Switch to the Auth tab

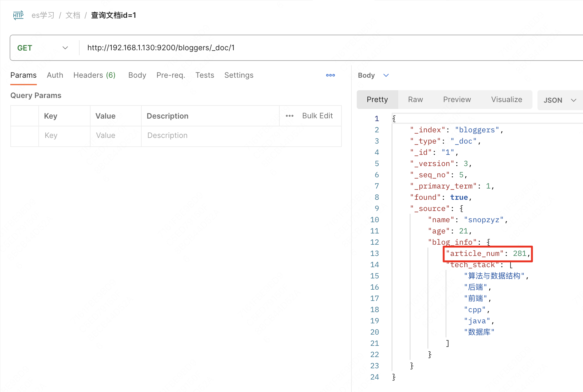pos(55,75)
